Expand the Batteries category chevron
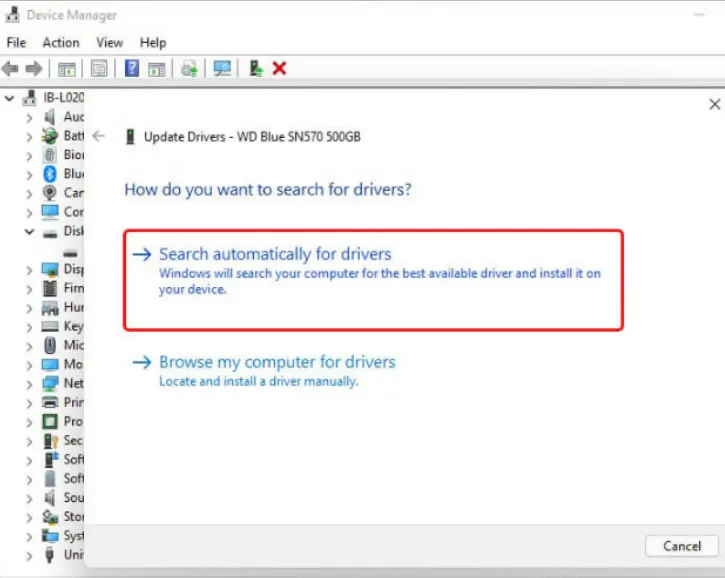Viewport: 725px width, 578px height. (29, 137)
